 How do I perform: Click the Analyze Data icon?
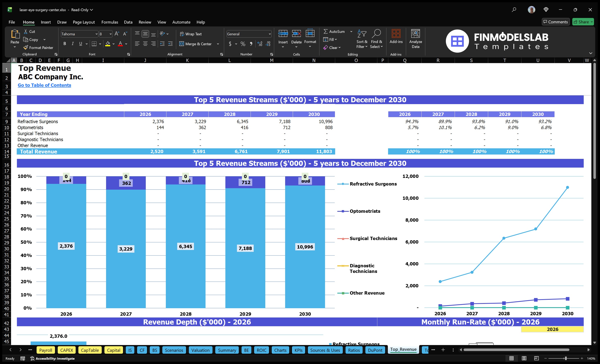pos(416,39)
